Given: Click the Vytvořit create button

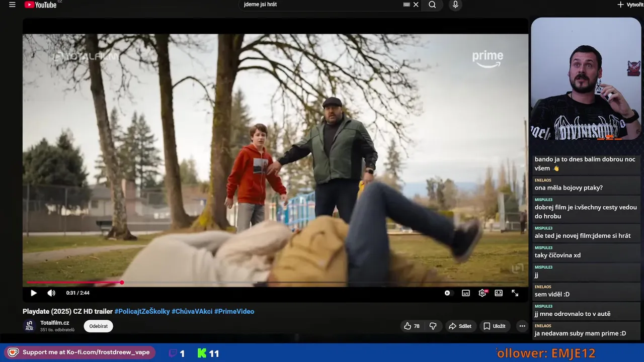Looking at the screenshot, I should (x=631, y=5).
